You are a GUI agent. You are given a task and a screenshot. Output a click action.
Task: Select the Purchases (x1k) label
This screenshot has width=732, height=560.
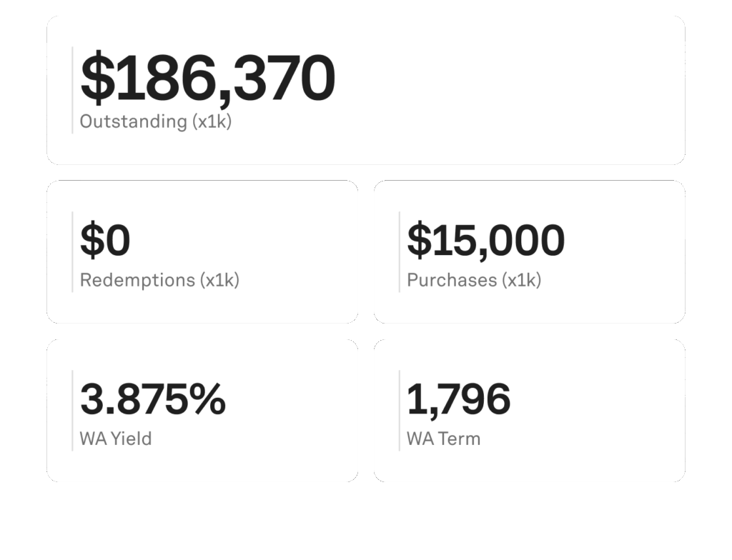coord(474,280)
